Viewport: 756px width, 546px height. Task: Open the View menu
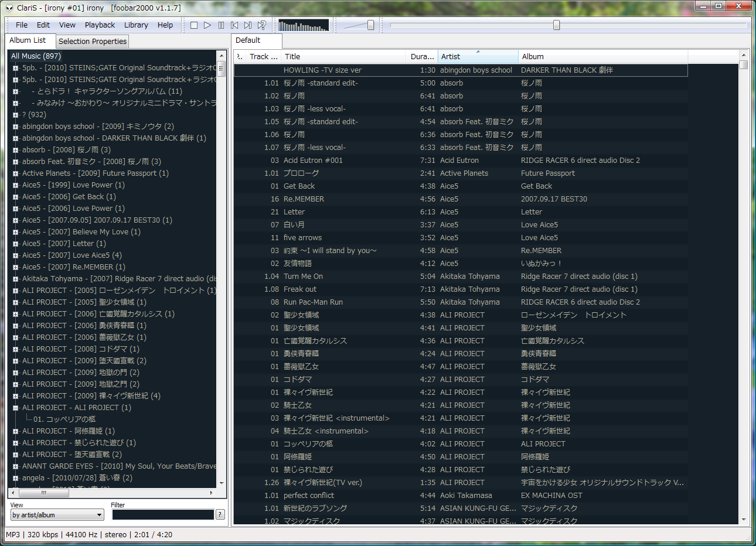(67, 25)
